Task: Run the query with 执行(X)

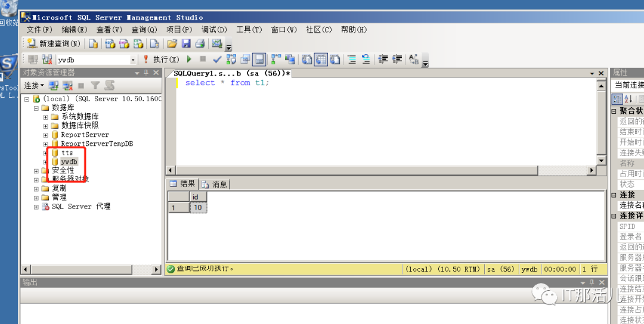Action: pyautogui.click(x=162, y=60)
